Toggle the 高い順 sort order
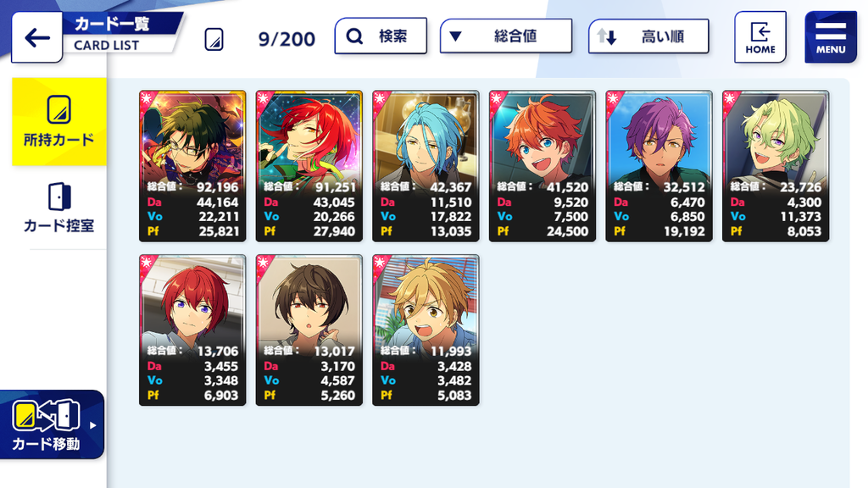Screen dimensions: 868x488 click(x=648, y=36)
